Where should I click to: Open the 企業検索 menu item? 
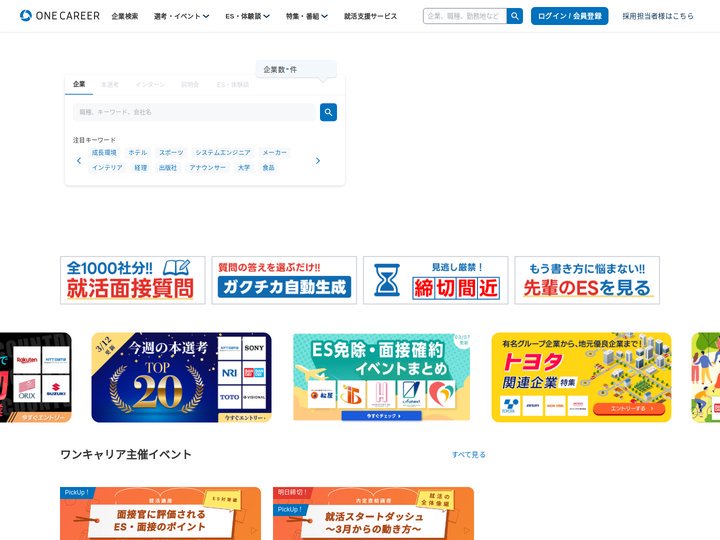[124, 16]
